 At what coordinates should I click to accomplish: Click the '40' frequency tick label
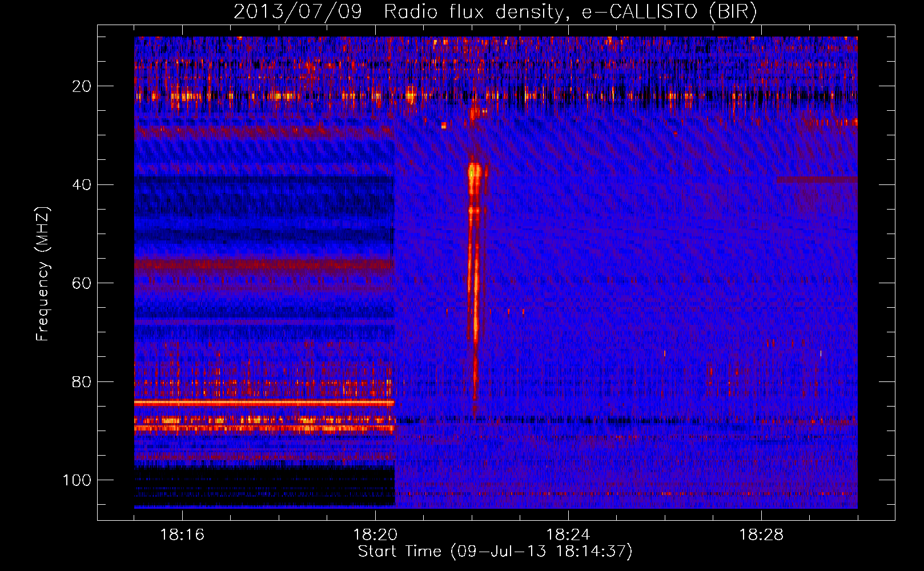[x=82, y=184]
